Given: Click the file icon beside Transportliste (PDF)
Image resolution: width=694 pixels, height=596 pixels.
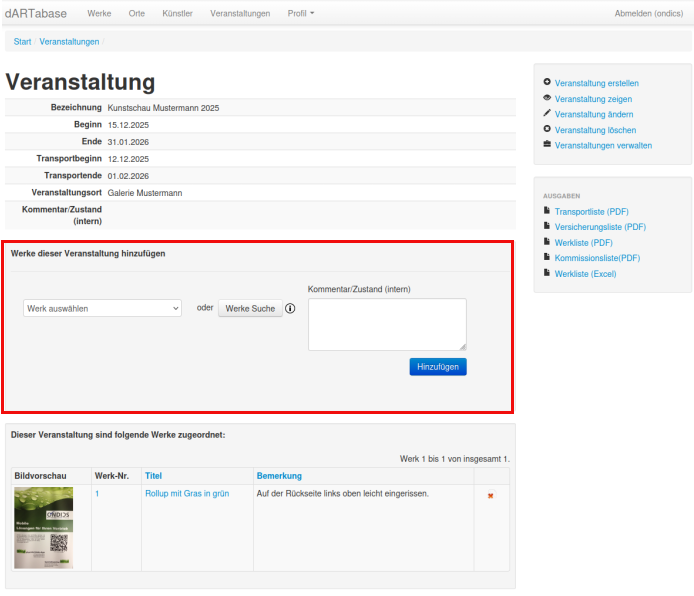Looking at the screenshot, I should point(546,211).
